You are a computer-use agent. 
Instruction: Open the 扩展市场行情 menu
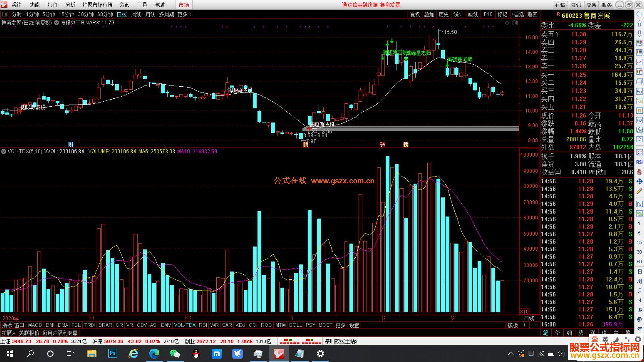tap(97, 5)
